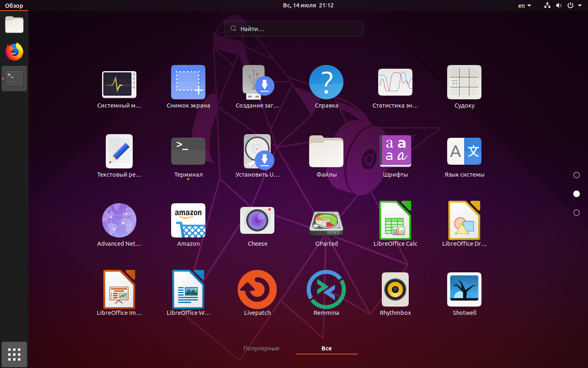The image size is (588, 368).
Task: Switch to the Популярные tab
Action: click(261, 348)
